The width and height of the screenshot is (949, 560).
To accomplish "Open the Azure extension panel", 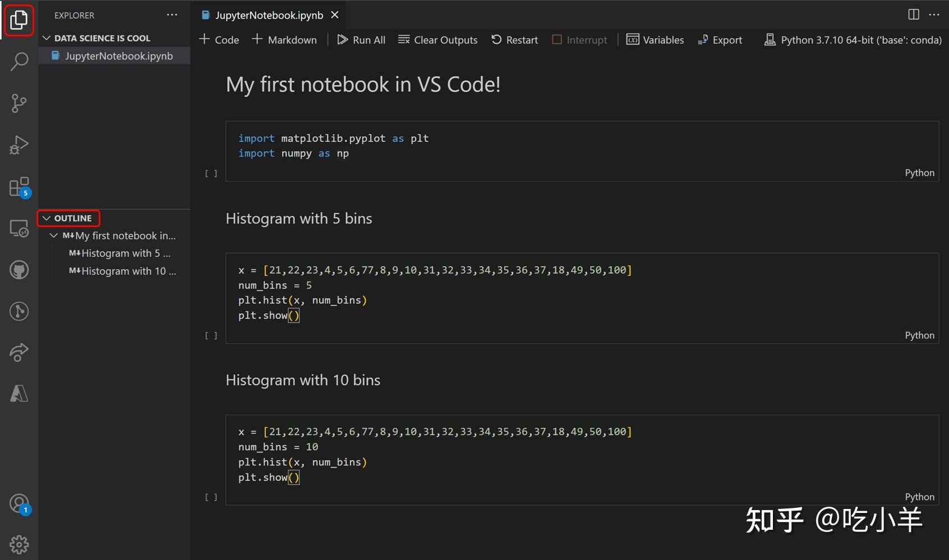I will pyautogui.click(x=20, y=393).
